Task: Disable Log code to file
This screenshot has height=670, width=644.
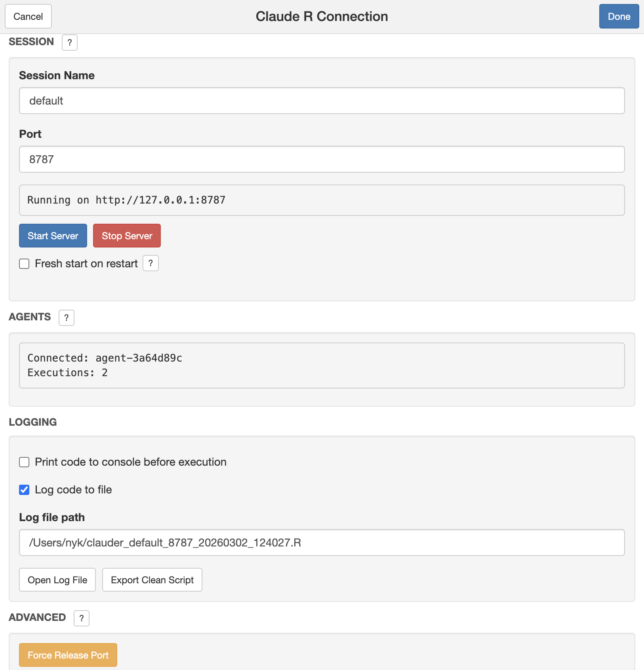Action: [24, 490]
